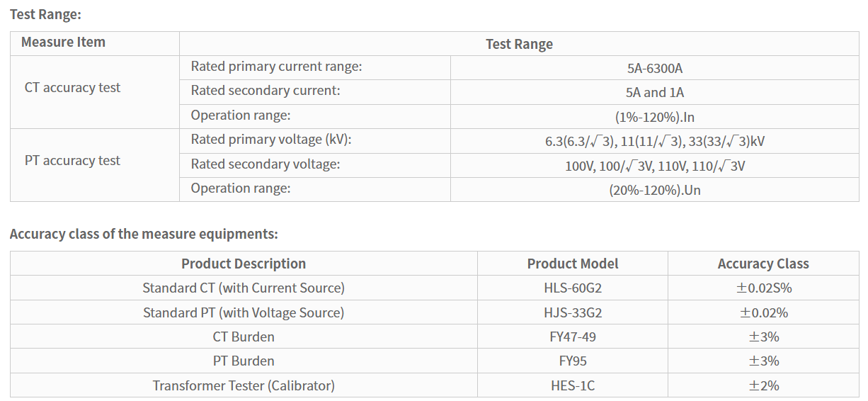Click the '5A and 1A' cell
The width and height of the screenshot is (868, 401).
[655, 92]
